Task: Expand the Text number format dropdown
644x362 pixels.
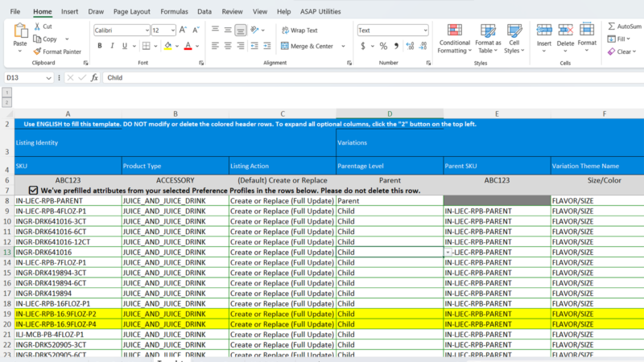Action: [424, 30]
